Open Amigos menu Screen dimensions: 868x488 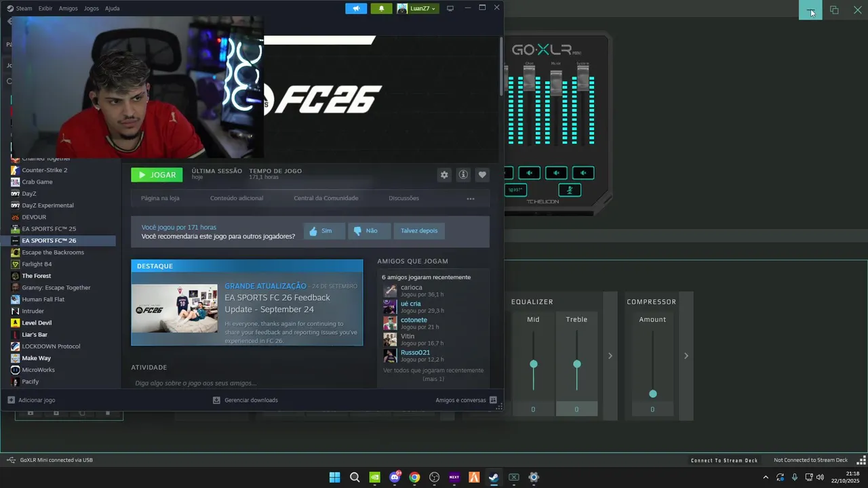(68, 8)
